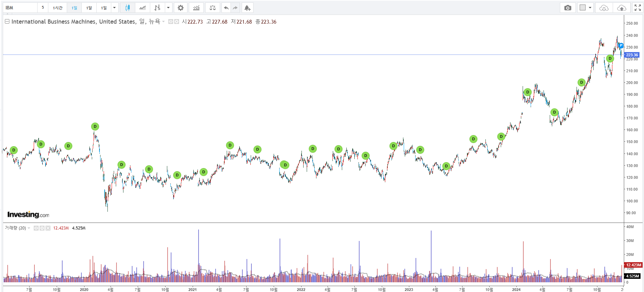Enter fullscreen chart mode
The width and height of the screenshot is (644, 292).
[x=638, y=8]
